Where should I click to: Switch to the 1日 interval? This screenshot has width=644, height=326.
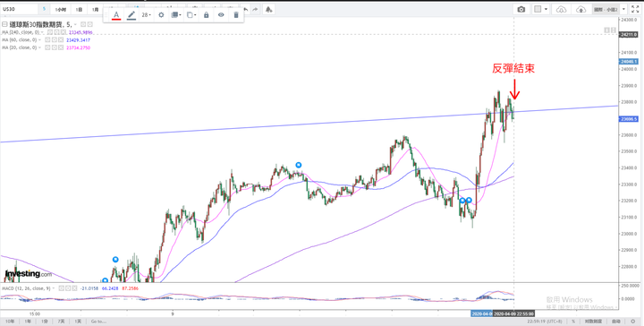(80, 9)
